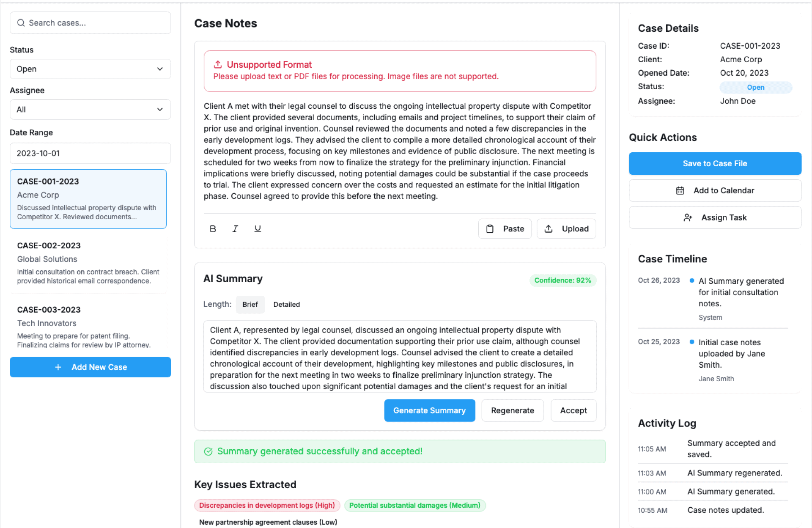Add this case to calendar
The width and height of the screenshot is (812, 528).
click(715, 190)
